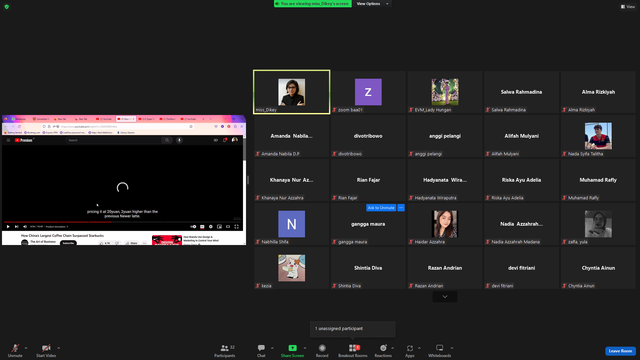This screenshot has height=360, width=640.
Task: Skip to next video in YouTube player
Action: coord(16,227)
